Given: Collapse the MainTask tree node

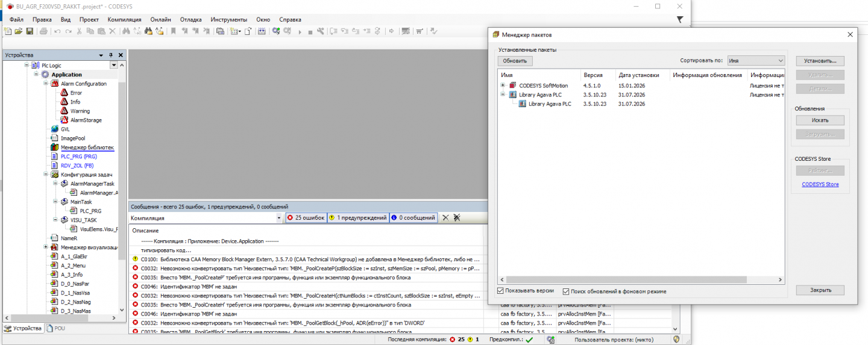Looking at the screenshot, I should click(x=55, y=202).
